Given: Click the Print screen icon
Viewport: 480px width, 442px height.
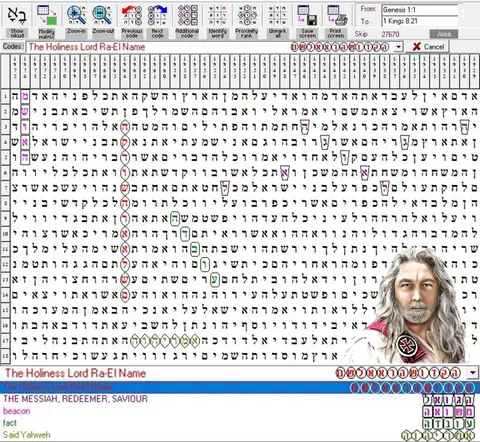Looking at the screenshot, I should [336, 15].
